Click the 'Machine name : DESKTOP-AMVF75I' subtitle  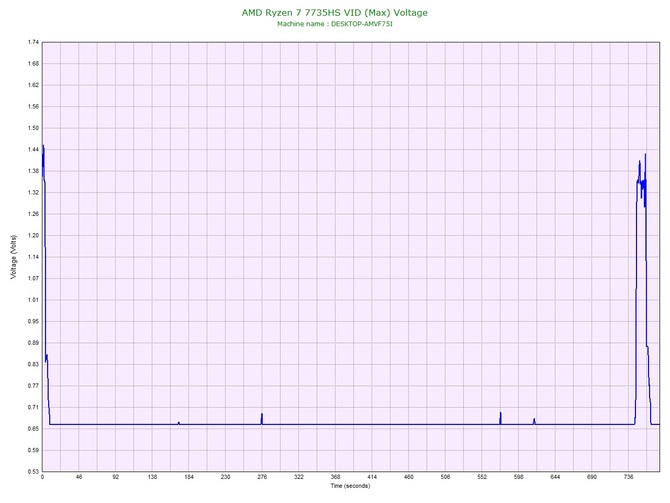click(x=335, y=24)
